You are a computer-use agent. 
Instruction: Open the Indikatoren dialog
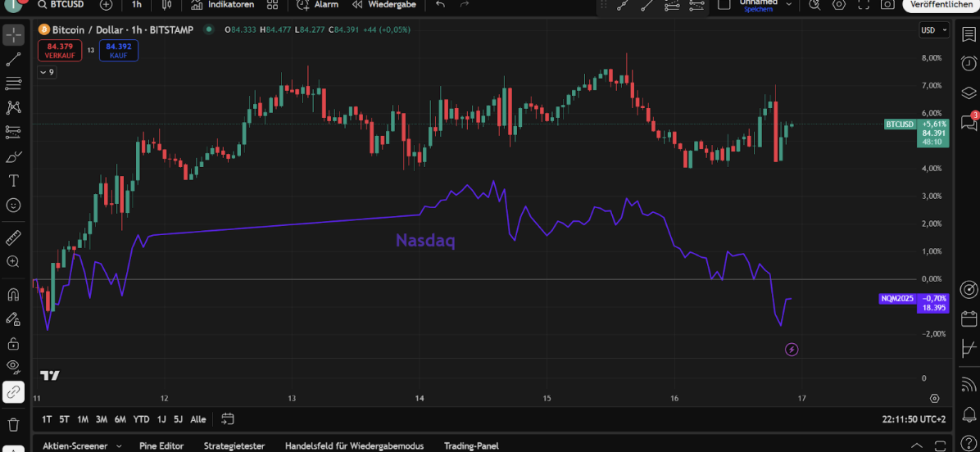pos(223,4)
